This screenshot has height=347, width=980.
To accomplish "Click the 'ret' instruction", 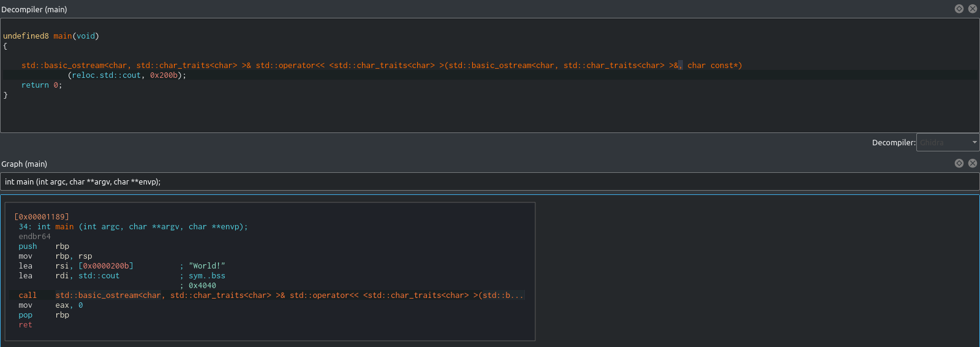I will pos(25,325).
